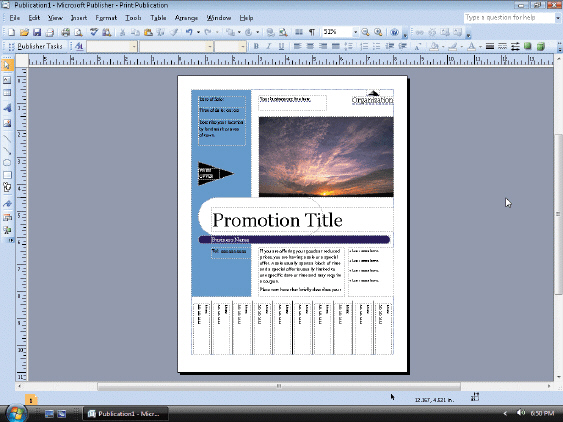Justify text alignment

click(335, 46)
